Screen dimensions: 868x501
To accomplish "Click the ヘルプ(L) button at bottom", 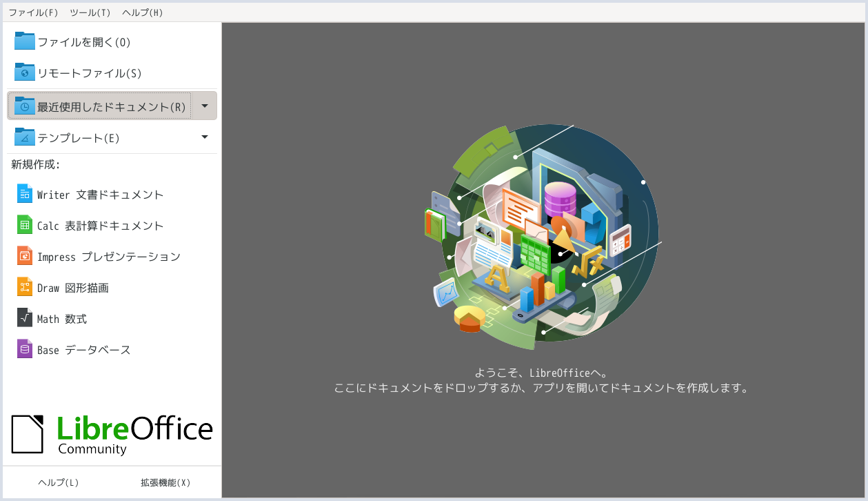I will pyautogui.click(x=59, y=482).
